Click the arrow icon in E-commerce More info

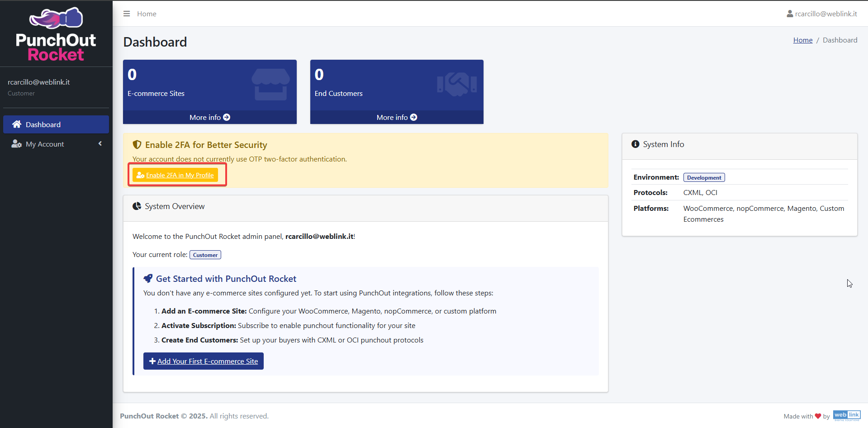[x=227, y=117]
